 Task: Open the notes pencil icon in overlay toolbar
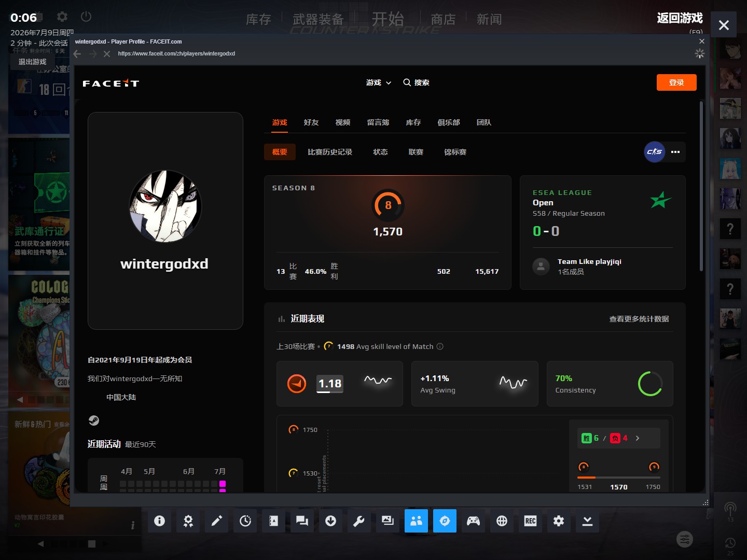tap(216, 521)
